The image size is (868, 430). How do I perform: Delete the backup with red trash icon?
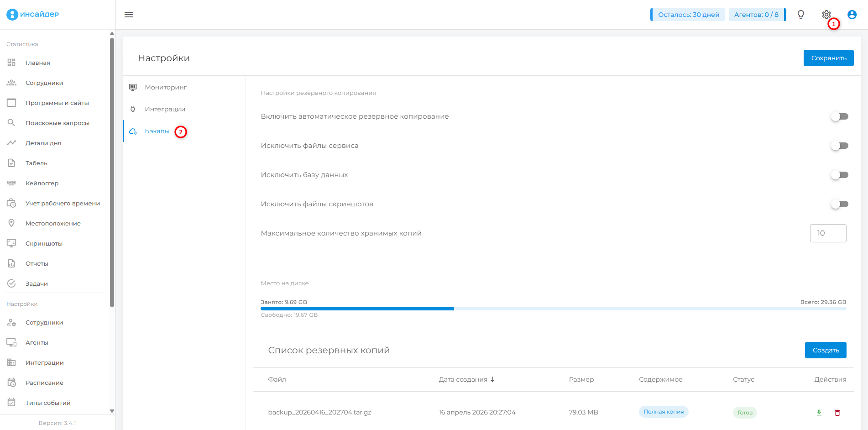click(837, 413)
